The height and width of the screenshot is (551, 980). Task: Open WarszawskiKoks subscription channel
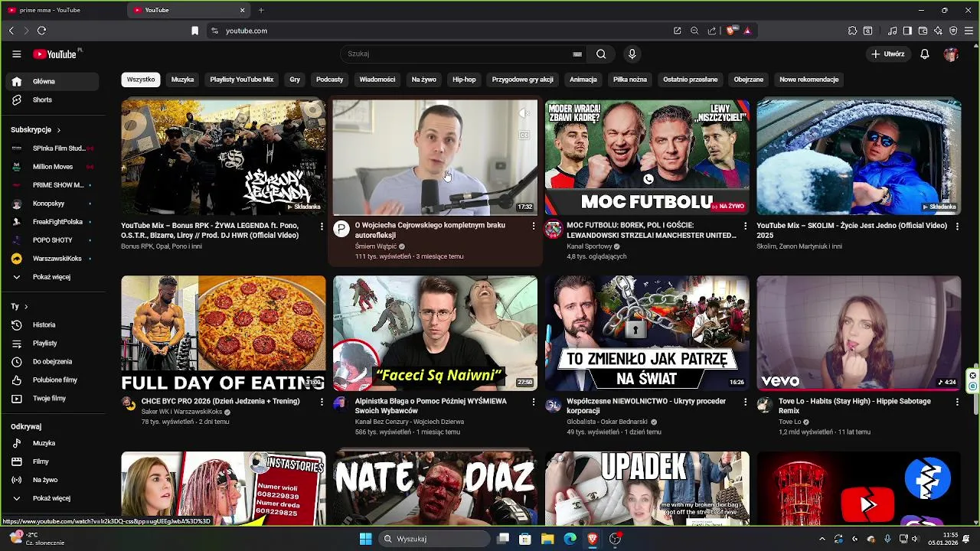click(x=52, y=259)
